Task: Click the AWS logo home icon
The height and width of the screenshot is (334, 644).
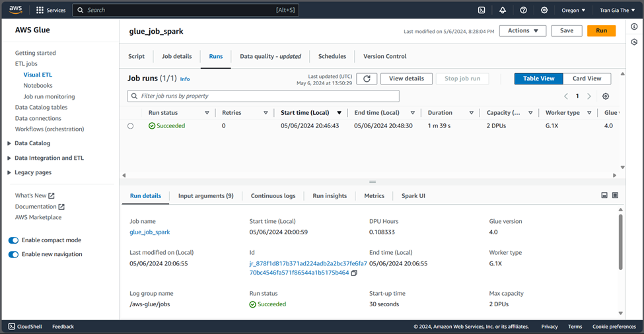Action: pos(16,10)
